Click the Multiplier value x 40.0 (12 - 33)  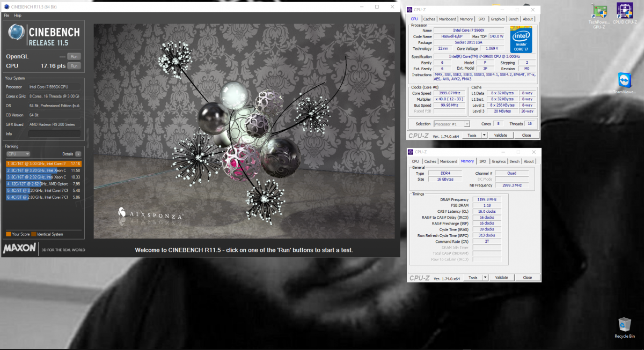point(449,99)
